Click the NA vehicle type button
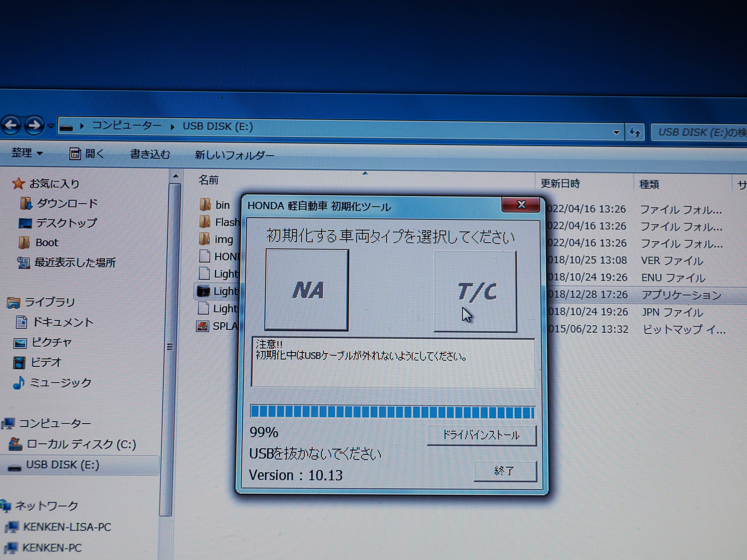The image size is (747, 560). coord(307,290)
